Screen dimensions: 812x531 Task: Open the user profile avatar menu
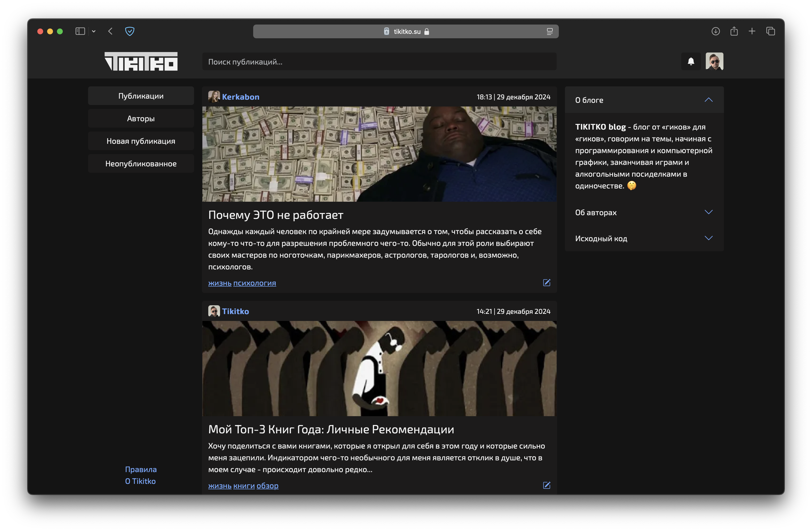pyautogui.click(x=714, y=61)
